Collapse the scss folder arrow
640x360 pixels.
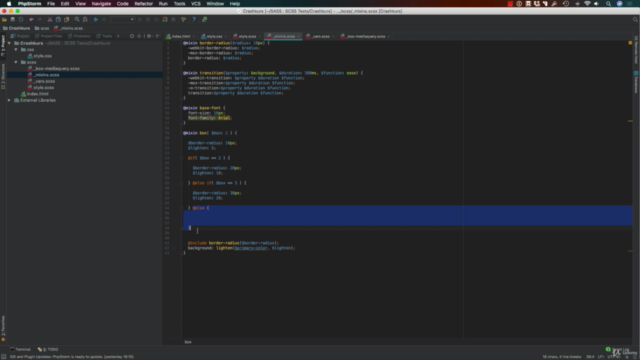click(x=16, y=62)
